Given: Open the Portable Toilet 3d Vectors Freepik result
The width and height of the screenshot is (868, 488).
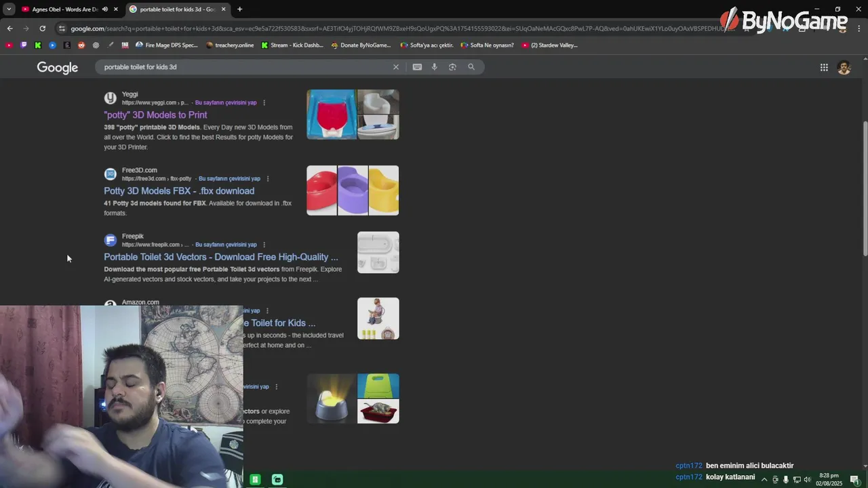Looking at the screenshot, I should coord(221,257).
